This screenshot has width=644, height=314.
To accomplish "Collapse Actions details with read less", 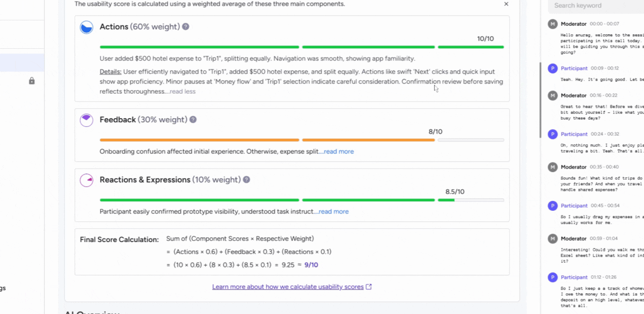I will [x=183, y=92].
